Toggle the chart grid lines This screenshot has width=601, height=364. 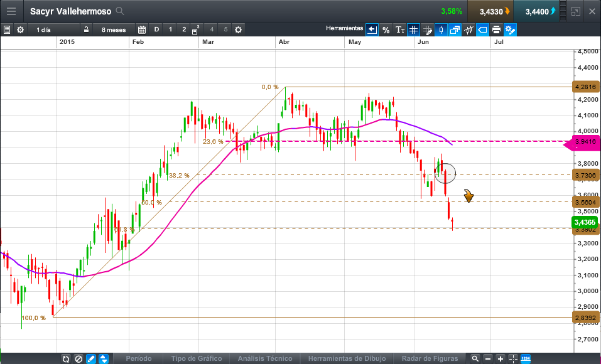click(414, 29)
